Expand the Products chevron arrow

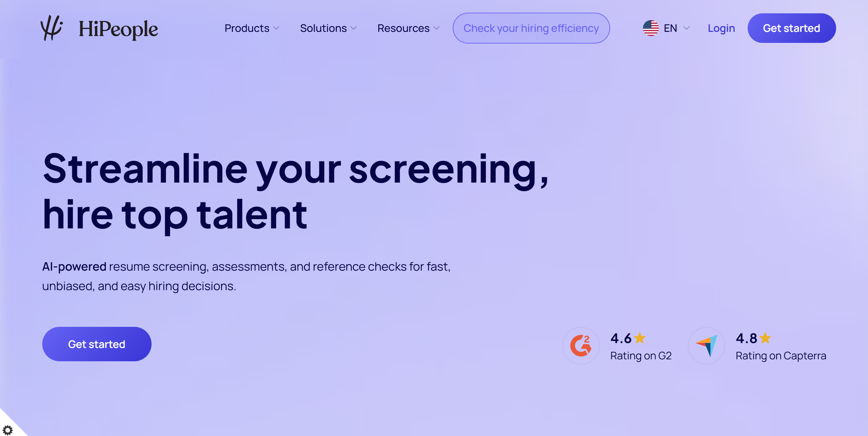coord(276,28)
